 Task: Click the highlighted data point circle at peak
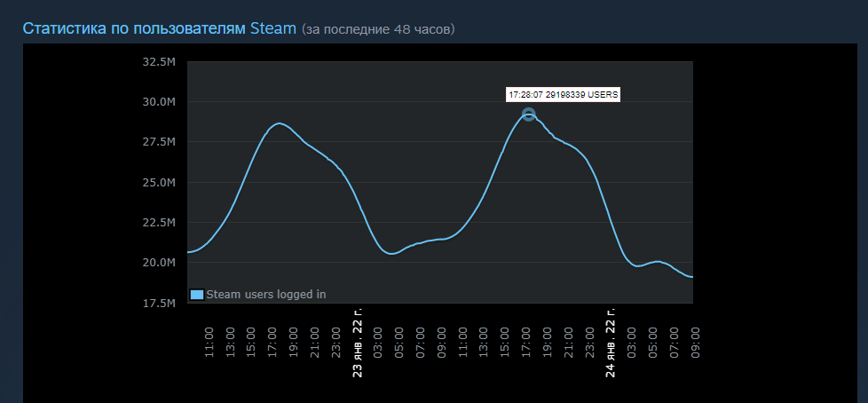[529, 115]
